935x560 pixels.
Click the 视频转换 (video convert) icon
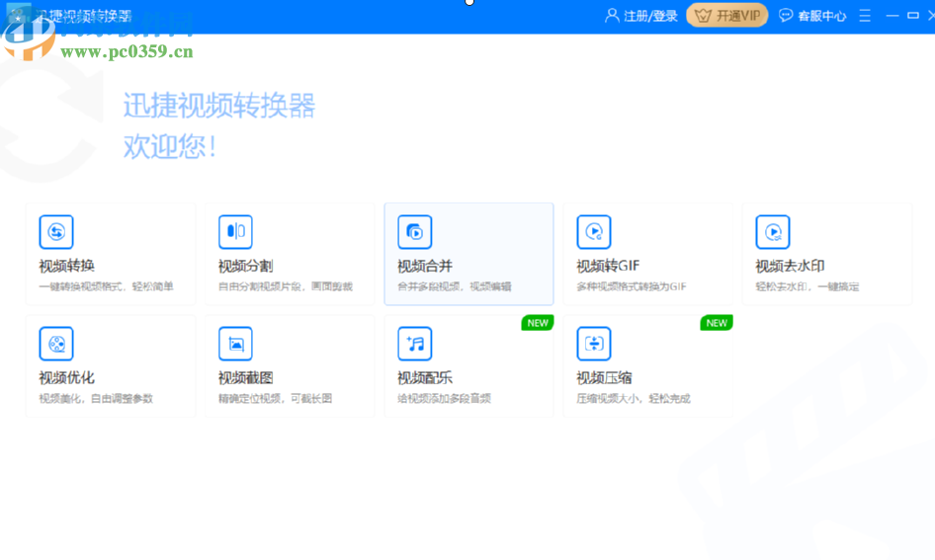pos(56,232)
